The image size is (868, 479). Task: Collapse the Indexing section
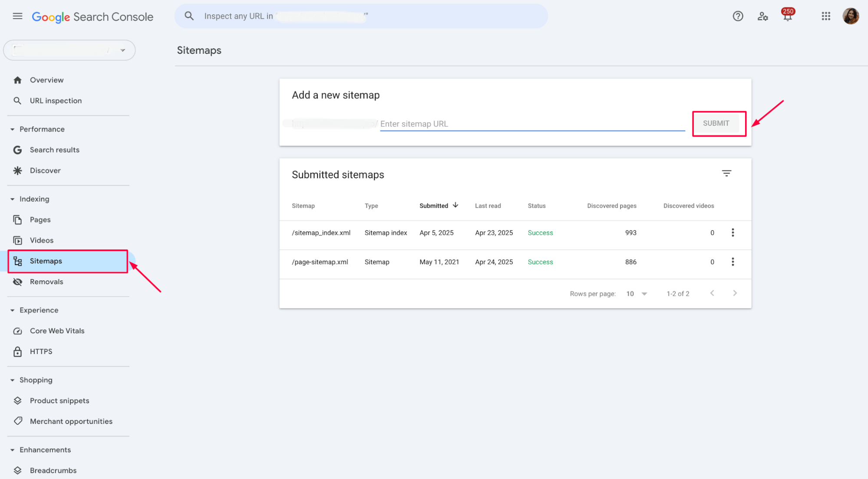click(x=12, y=199)
